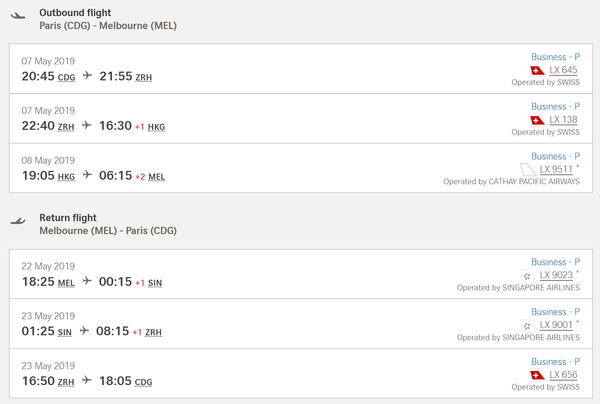Viewport: 600px width, 404px height.
Task: Click Business - P on the CDG-ZRH leg
Action: [556, 57]
